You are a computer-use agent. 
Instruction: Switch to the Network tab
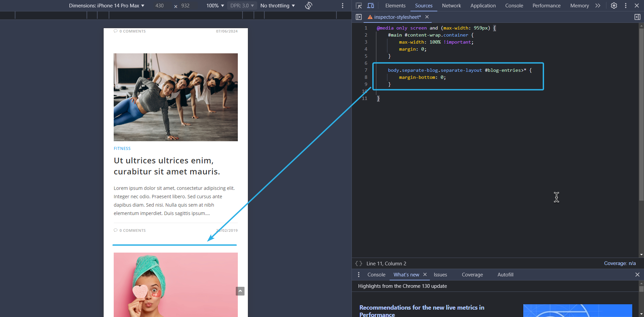[451, 6]
